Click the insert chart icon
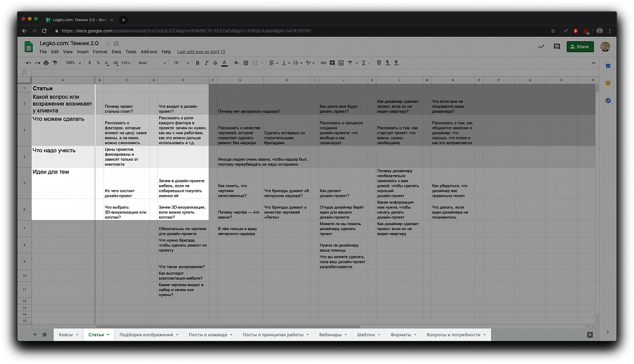 (x=341, y=63)
